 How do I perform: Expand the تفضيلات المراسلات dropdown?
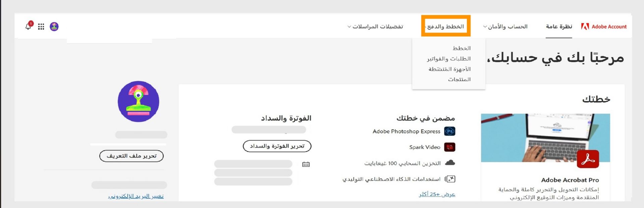[x=375, y=26]
